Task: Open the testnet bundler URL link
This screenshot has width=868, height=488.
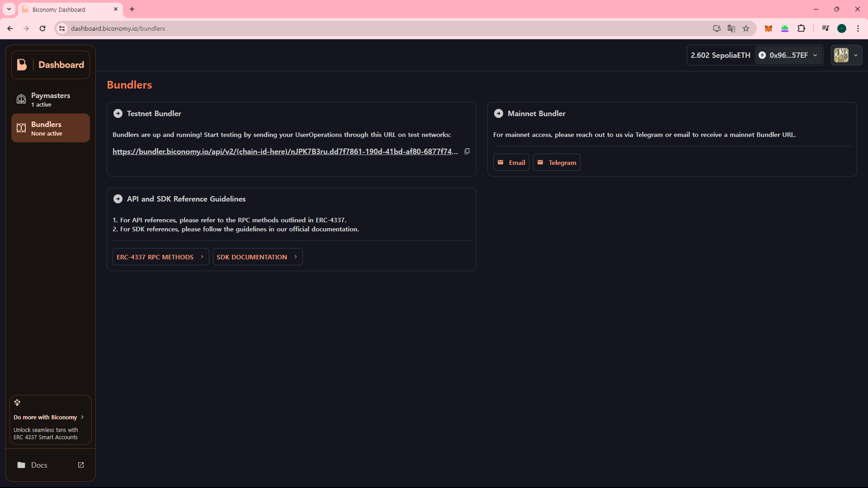Action: click(x=285, y=151)
